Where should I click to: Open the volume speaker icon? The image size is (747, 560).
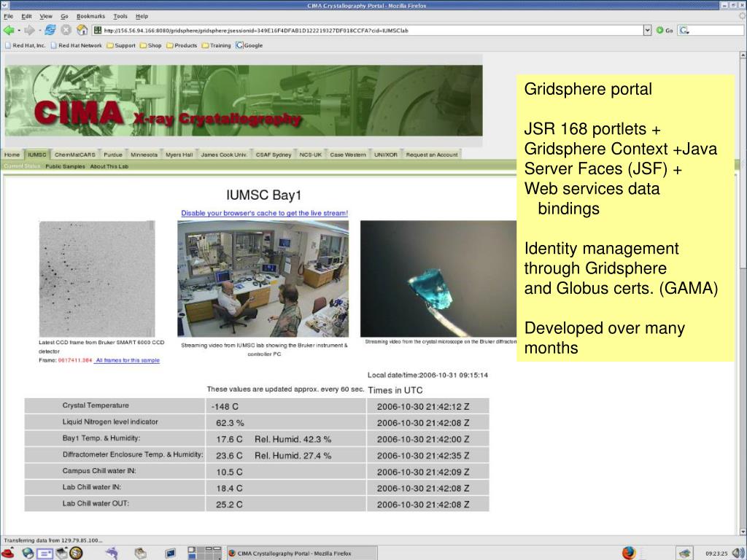[x=738, y=553]
